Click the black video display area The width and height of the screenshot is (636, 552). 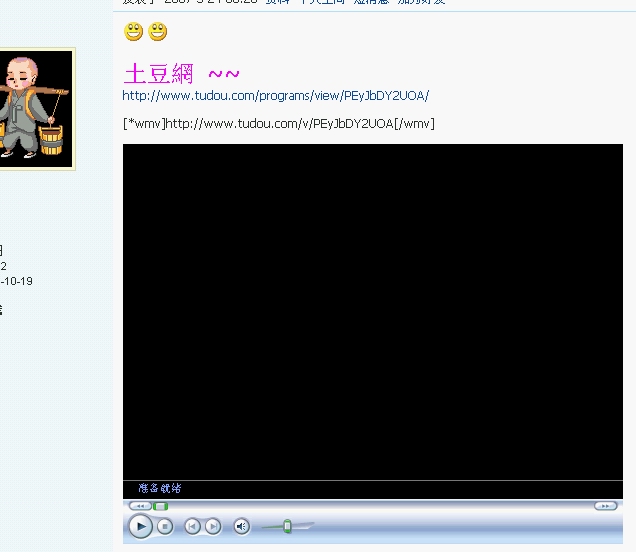click(x=373, y=312)
